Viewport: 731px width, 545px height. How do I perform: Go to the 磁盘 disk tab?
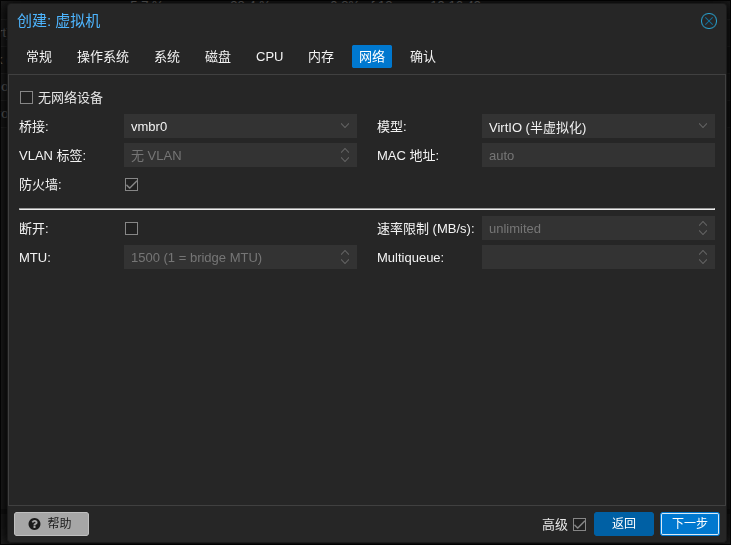[218, 57]
